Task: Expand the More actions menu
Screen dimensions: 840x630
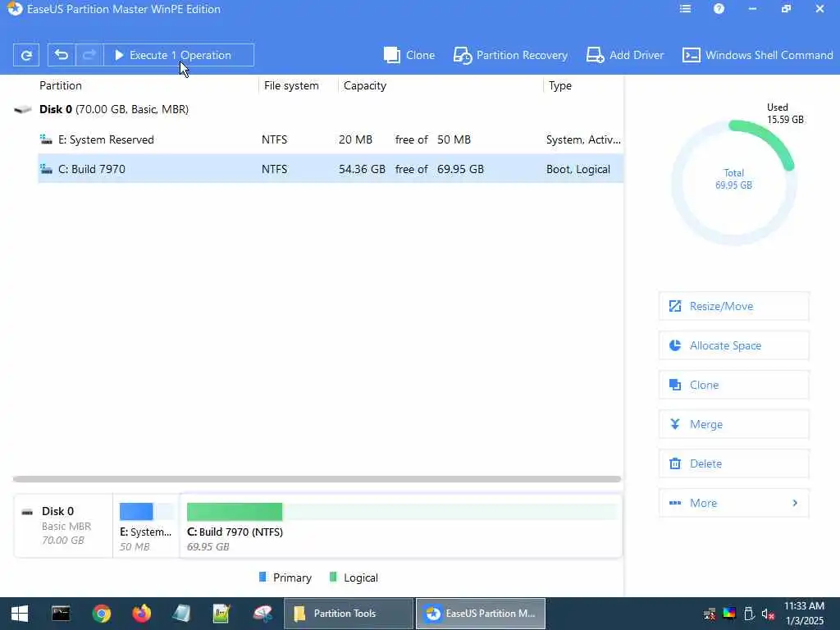Action: coord(734,503)
